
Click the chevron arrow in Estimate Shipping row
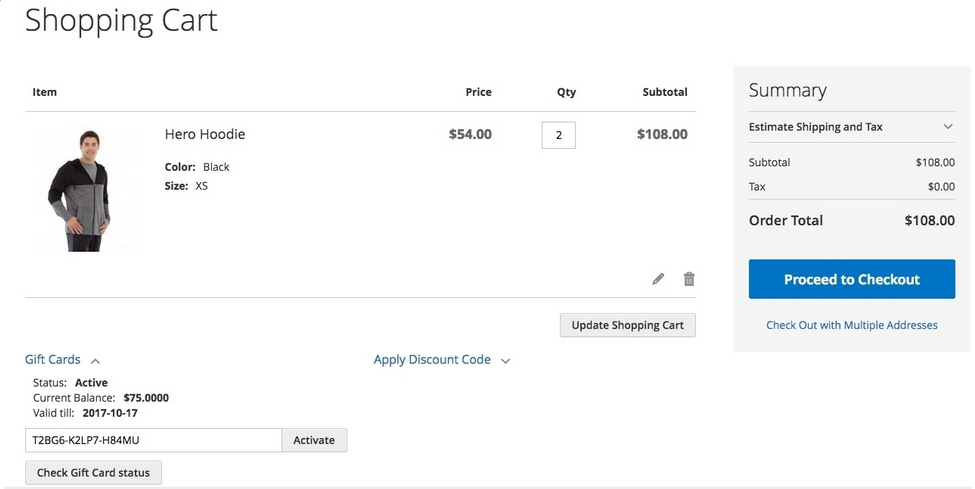coord(948,127)
